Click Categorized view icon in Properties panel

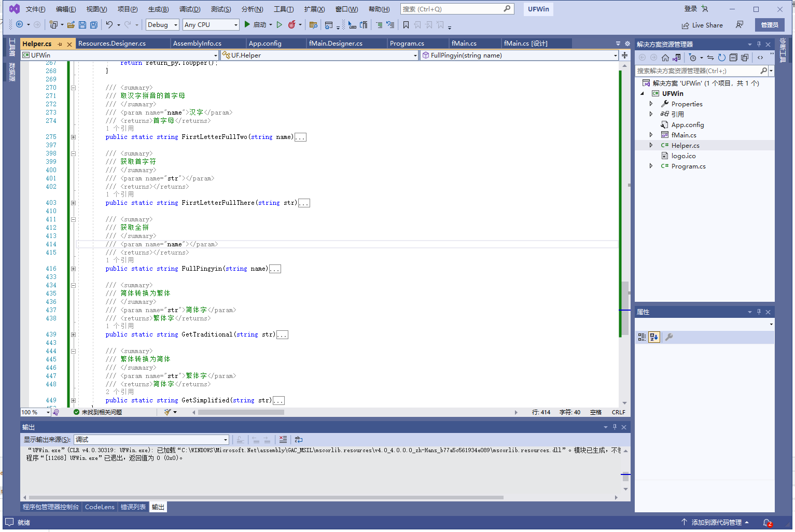coord(642,337)
